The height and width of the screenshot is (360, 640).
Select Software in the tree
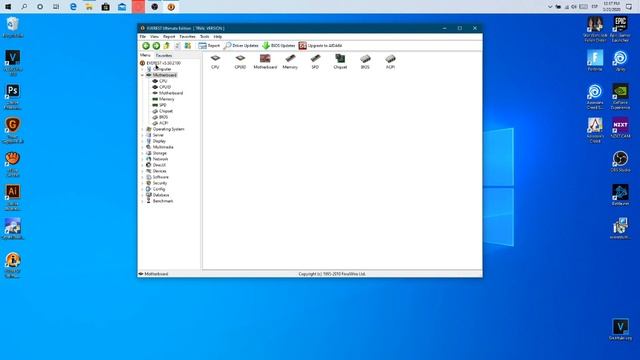160,177
